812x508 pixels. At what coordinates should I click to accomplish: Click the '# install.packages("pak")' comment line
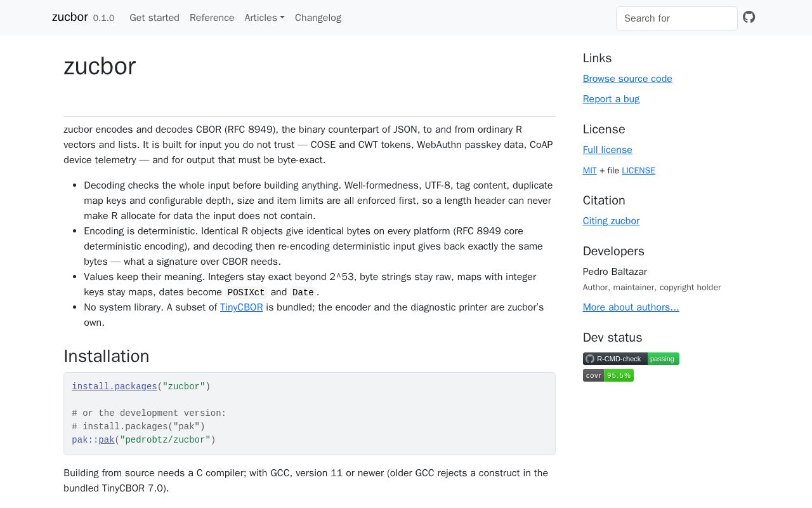click(x=138, y=427)
